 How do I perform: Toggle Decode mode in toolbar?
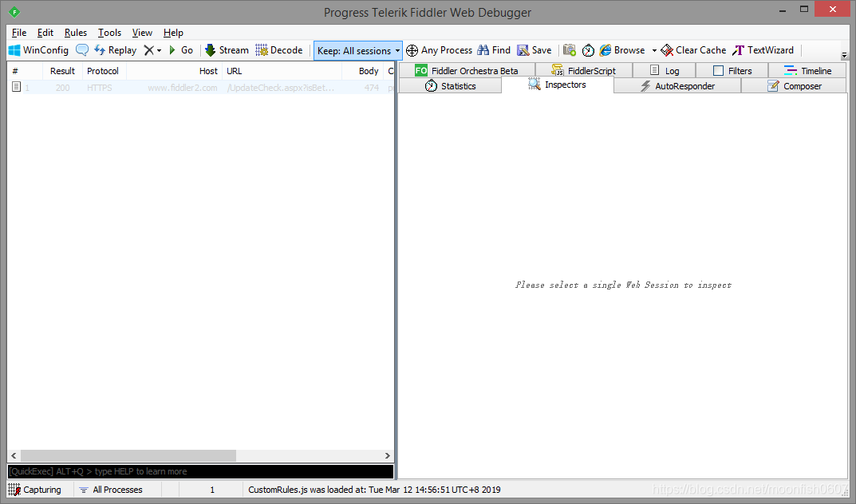coord(279,50)
